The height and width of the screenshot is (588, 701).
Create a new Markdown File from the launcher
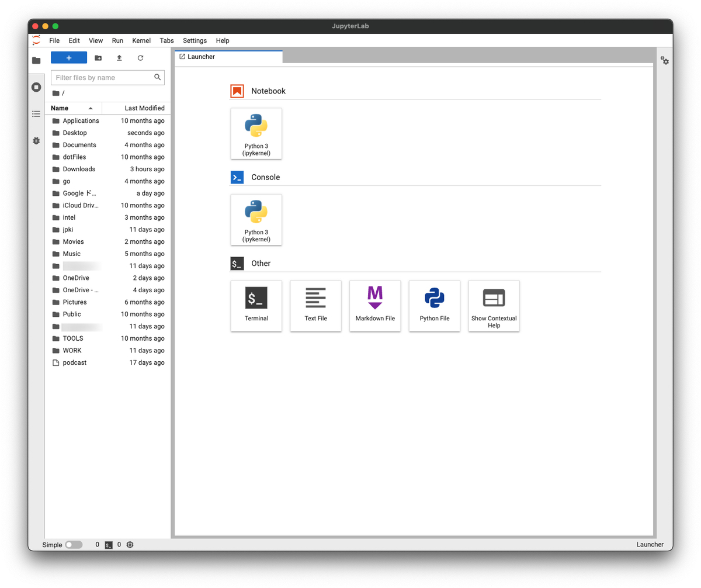pyautogui.click(x=375, y=306)
